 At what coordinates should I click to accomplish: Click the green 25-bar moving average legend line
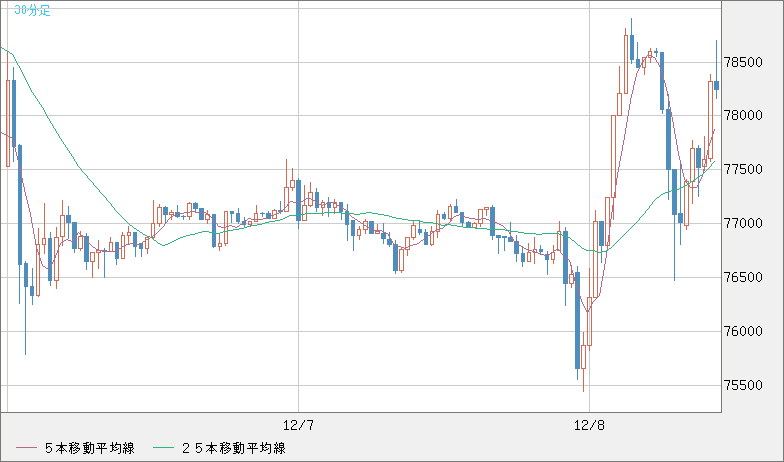tap(163, 448)
